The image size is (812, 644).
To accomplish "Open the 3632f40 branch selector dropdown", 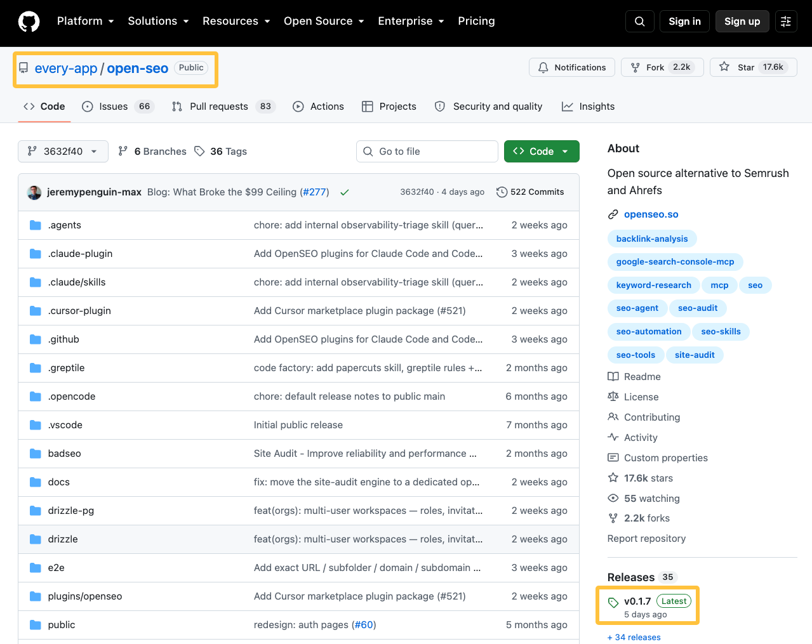I will (x=63, y=151).
